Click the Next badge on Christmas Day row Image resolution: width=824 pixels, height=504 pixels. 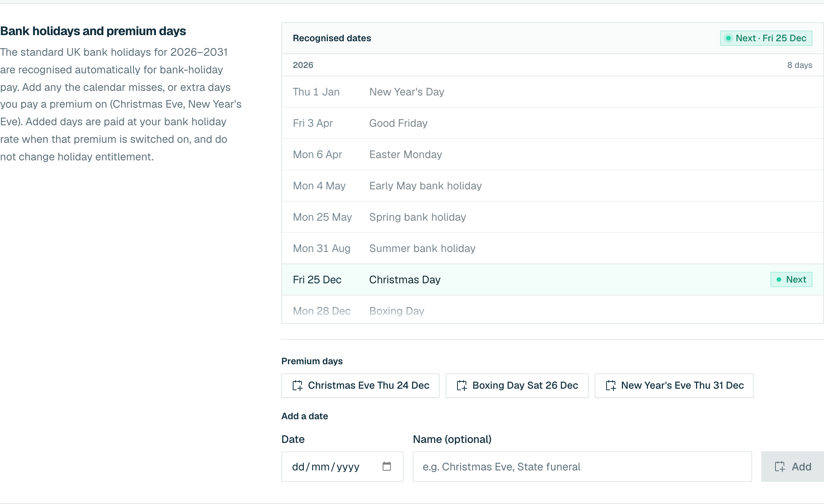[792, 279]
